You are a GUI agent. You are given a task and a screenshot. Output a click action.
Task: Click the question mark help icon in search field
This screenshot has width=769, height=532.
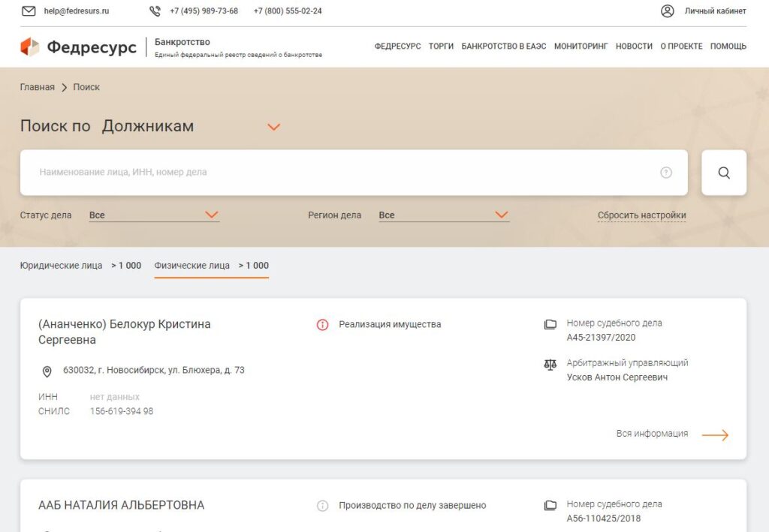(665, 173)
